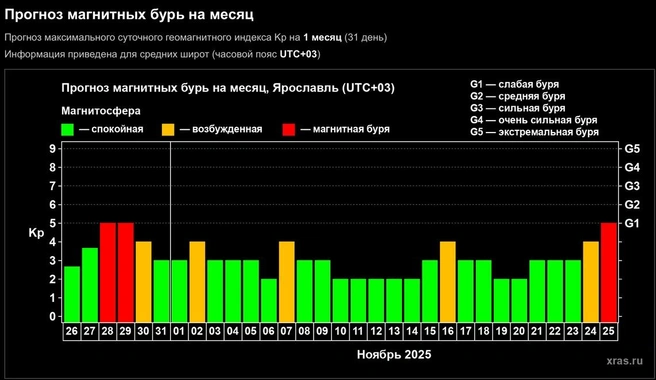The height and width of the screenshot is (380, 656).
Task: Click the date label 14
Action: 412,331
